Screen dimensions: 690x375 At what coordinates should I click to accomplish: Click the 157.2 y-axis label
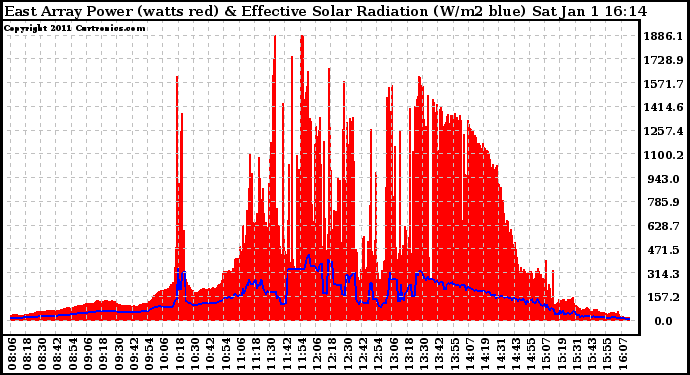coord(663,298)
